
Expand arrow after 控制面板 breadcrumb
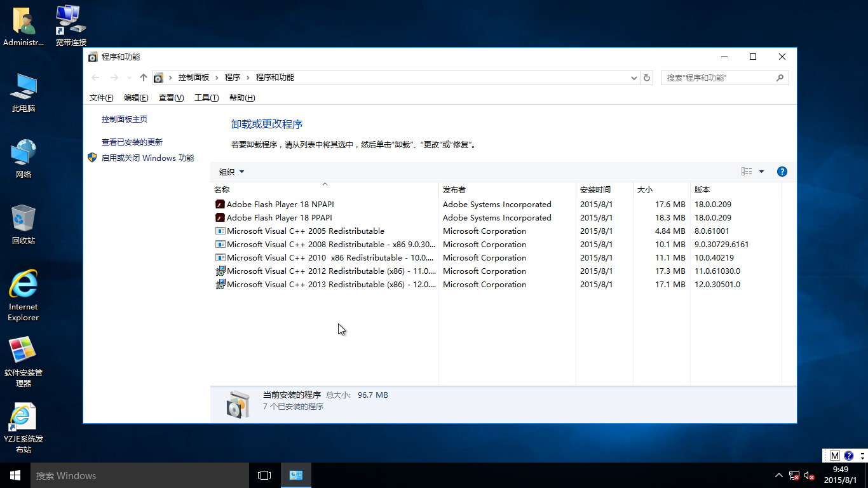[217, 78]
